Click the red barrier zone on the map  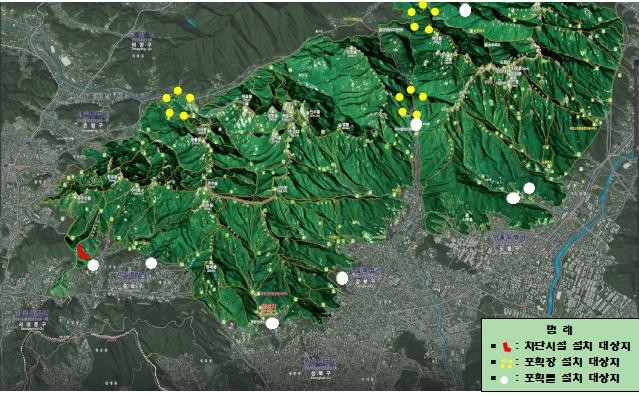point(83,252)
